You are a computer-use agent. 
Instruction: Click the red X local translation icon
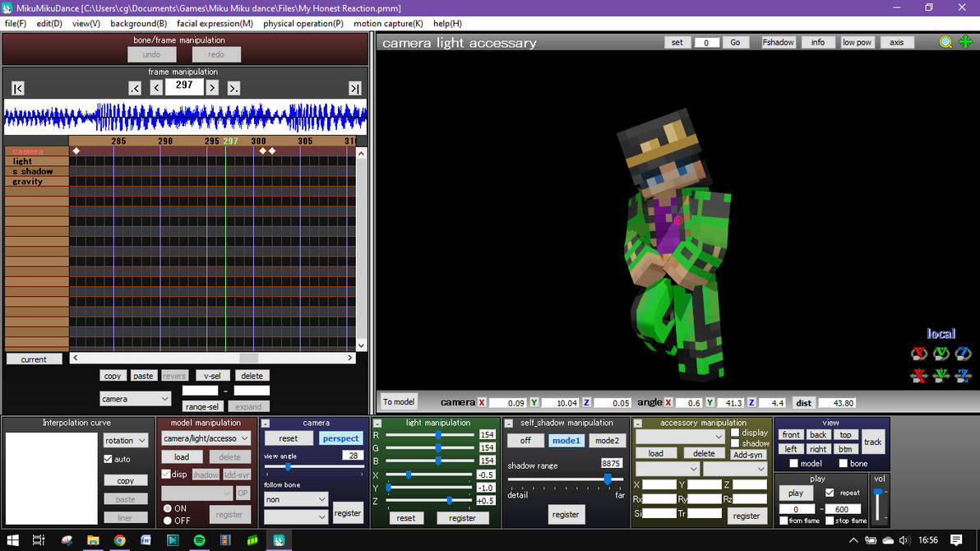(x=919, y=376)
